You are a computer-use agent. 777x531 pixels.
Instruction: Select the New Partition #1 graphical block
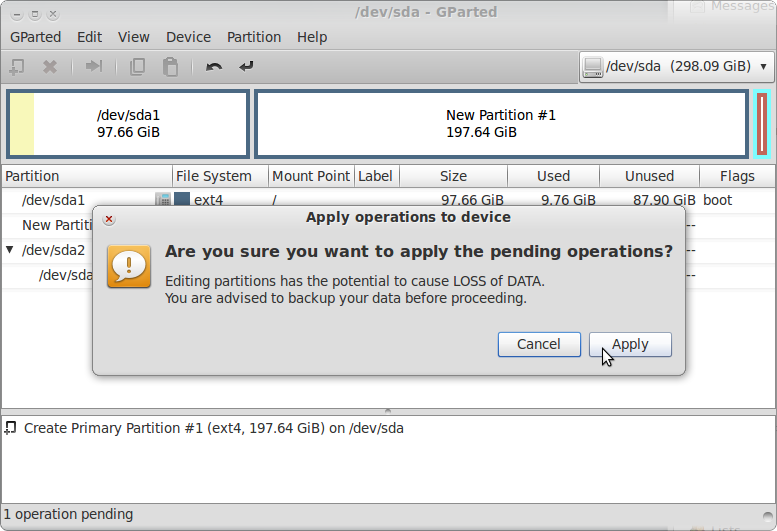[501, 124]
